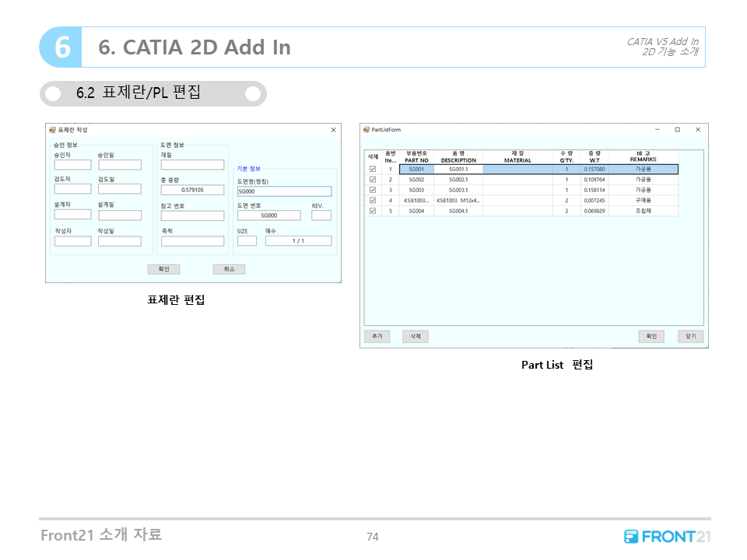
Task: Close the 표제란 작성 dialog
Action: click(334, 130)
